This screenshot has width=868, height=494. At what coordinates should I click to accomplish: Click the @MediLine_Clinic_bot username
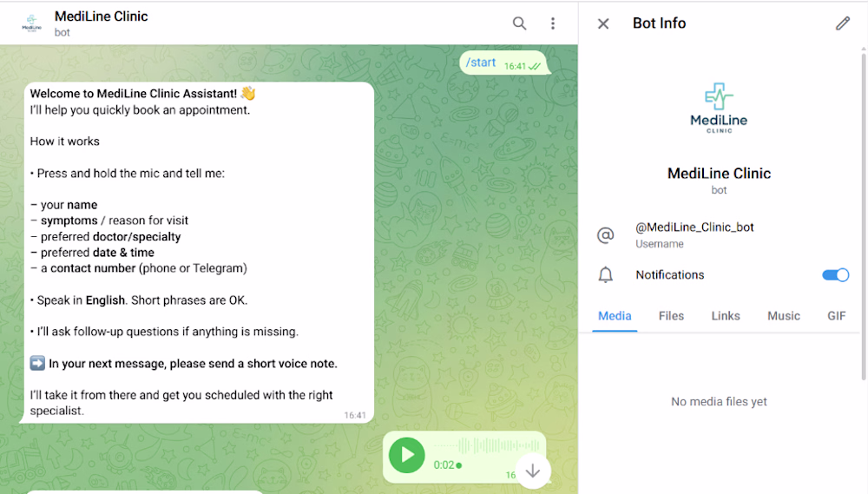(x=694, y=227)
